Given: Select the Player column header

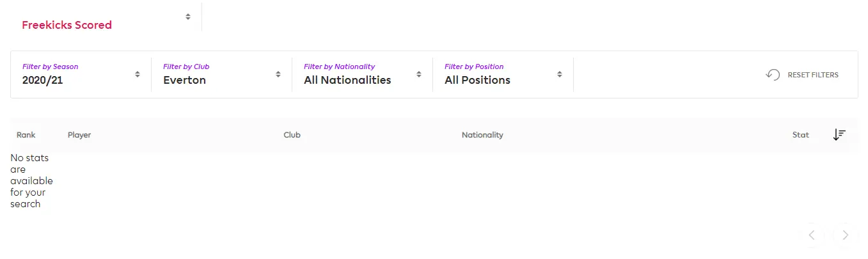Looking at the screenshot, I should 79,135.
